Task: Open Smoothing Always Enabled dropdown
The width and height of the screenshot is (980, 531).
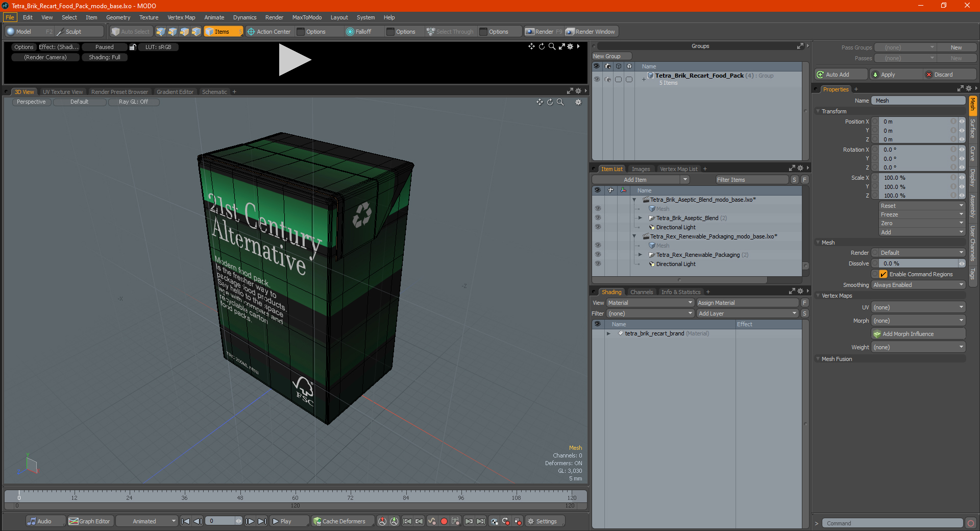Action: (918, 285)
